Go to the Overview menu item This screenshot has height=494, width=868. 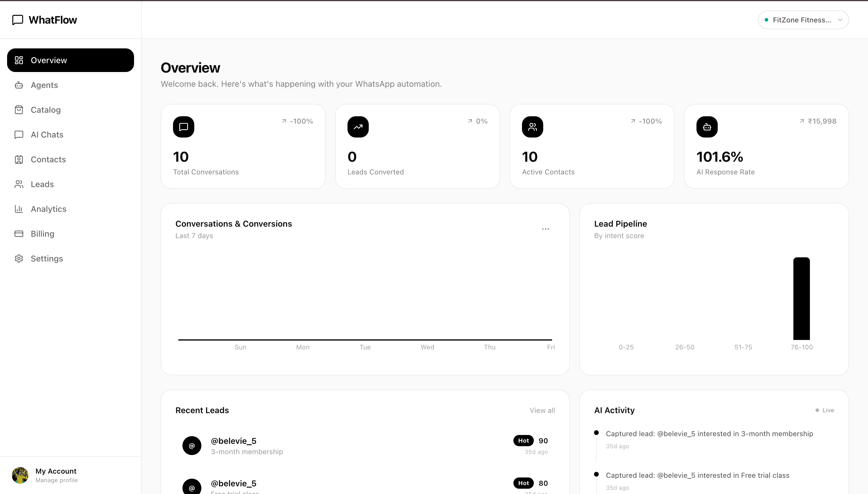tap(71, 60)
